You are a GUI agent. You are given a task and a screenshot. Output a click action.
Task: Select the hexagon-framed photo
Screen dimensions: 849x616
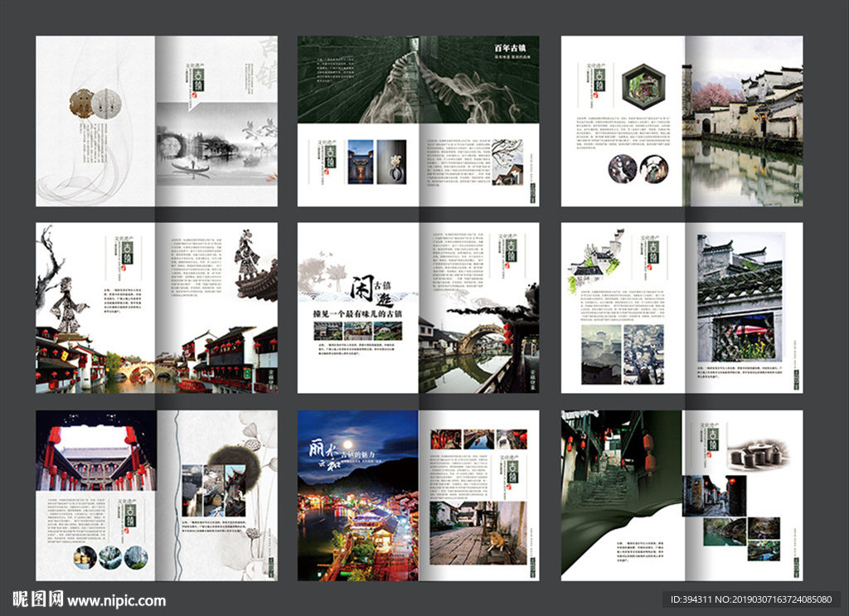point(643,86)
